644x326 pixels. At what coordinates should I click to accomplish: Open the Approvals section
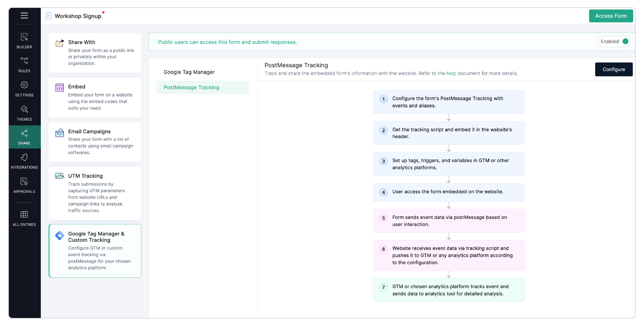click(24, 185)
